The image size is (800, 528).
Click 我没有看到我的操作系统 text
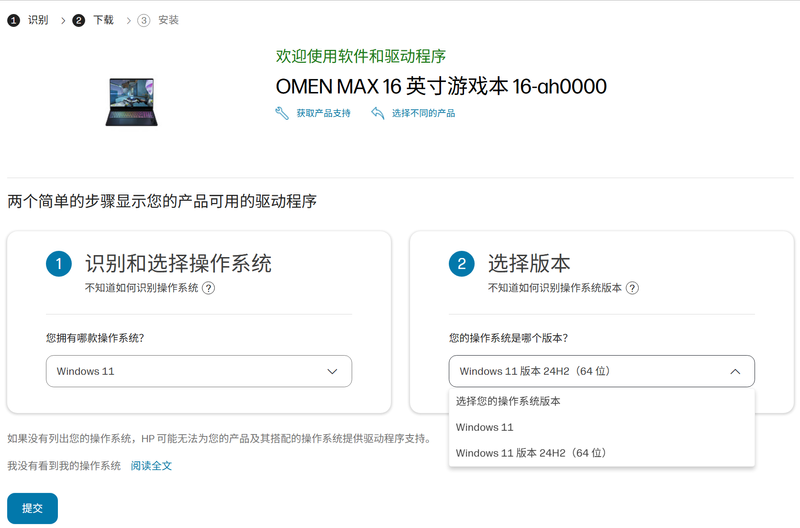click(x=64, y=466)
